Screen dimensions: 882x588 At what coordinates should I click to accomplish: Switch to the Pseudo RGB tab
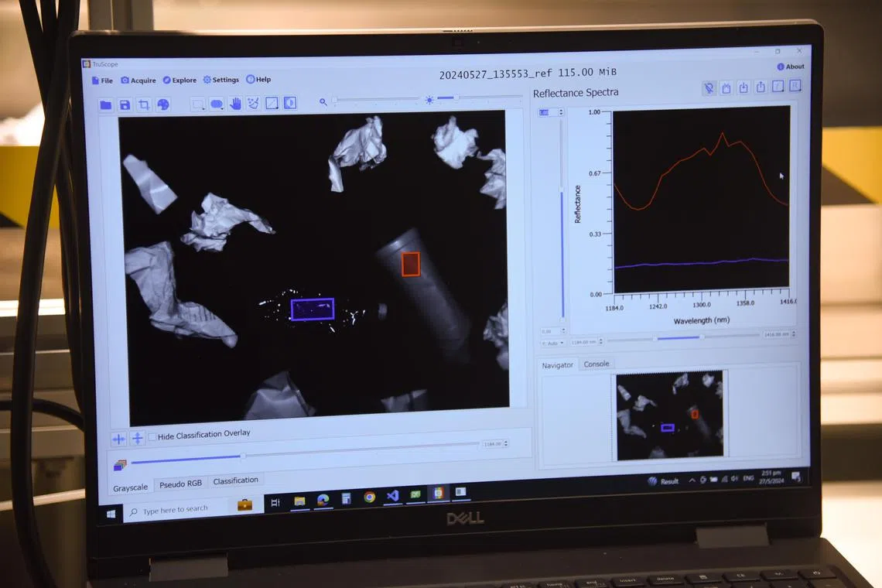[180, 484]
